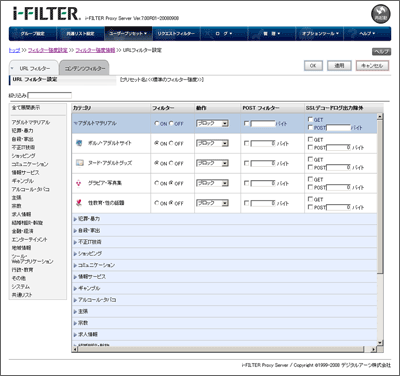Open action dropdown for 性教育 row
The width and height of the screenshot is (400, 376).
tap(212, 203)
